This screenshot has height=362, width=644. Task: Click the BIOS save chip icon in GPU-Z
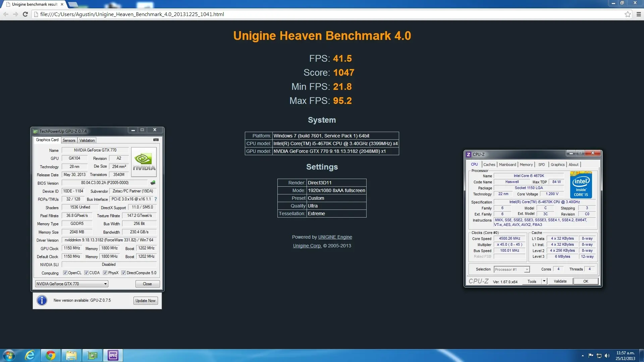point(153,183)
